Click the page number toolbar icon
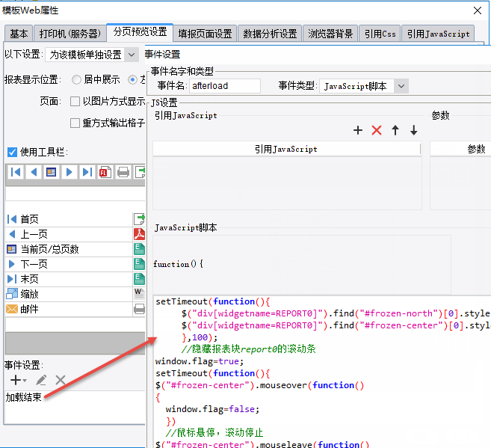The height and width of the screenshot is (448, 491). coord(51,172)
